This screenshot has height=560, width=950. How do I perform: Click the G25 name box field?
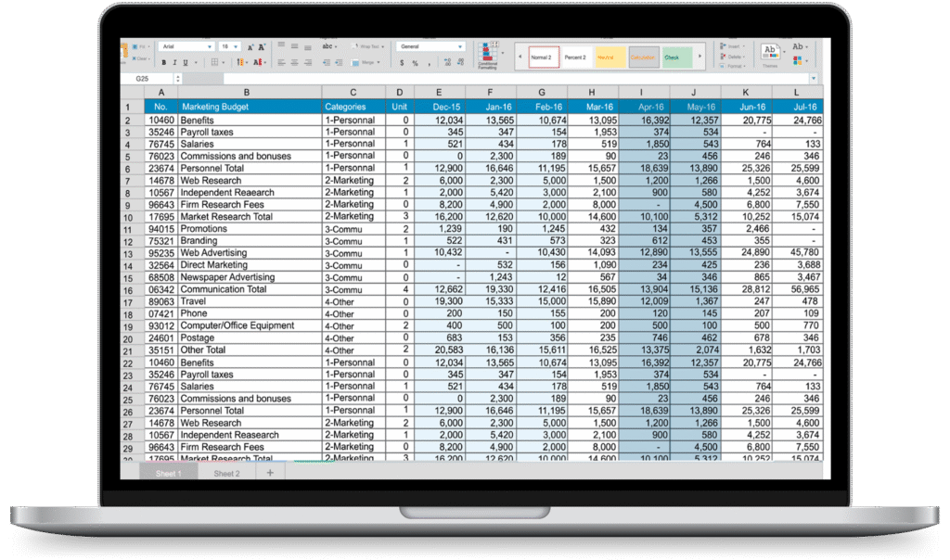tap(150, 79)
